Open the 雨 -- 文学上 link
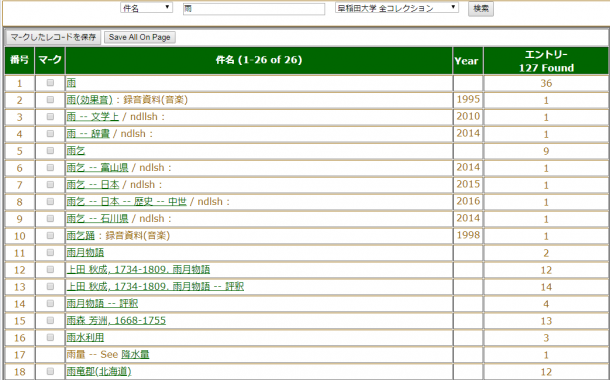Viewport: 610px width, 380px height. click(x=93, y=117)
